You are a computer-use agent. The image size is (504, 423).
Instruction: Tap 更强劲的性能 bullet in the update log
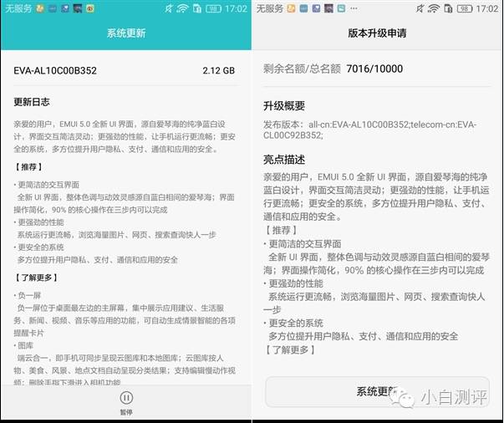[x=38, y=222]
